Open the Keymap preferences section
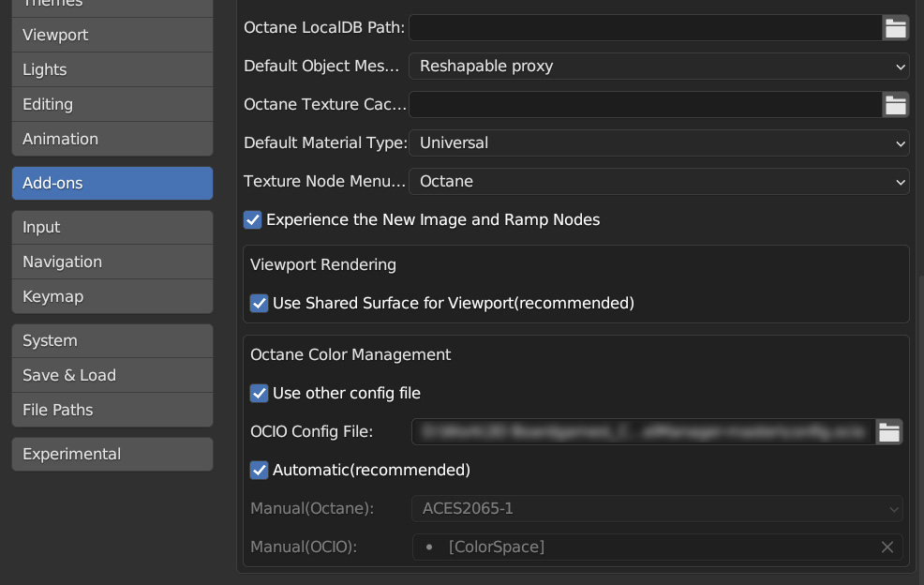The height and width of the screenshot is (585, 924). pos(112,296)
